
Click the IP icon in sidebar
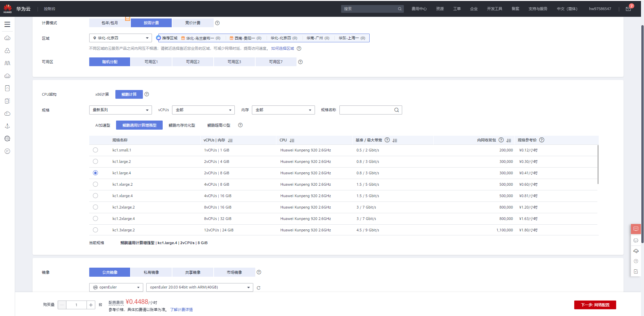coord(7,151)
